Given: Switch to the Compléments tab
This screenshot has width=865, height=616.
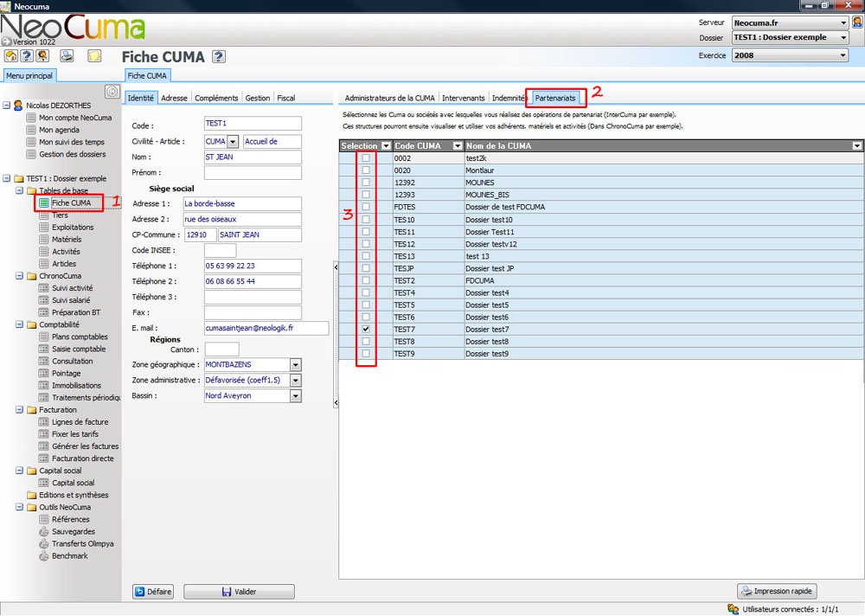Looking at the screenshot, I should point(216,98).
